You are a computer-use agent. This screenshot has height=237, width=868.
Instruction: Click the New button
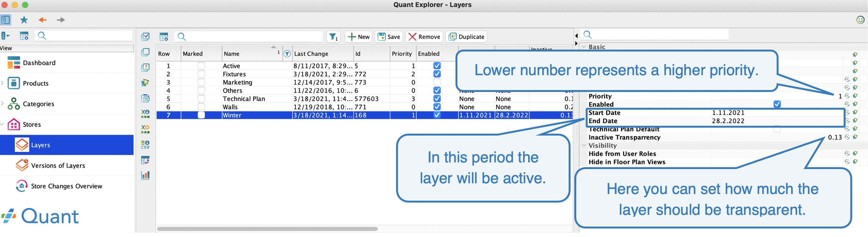358,37
